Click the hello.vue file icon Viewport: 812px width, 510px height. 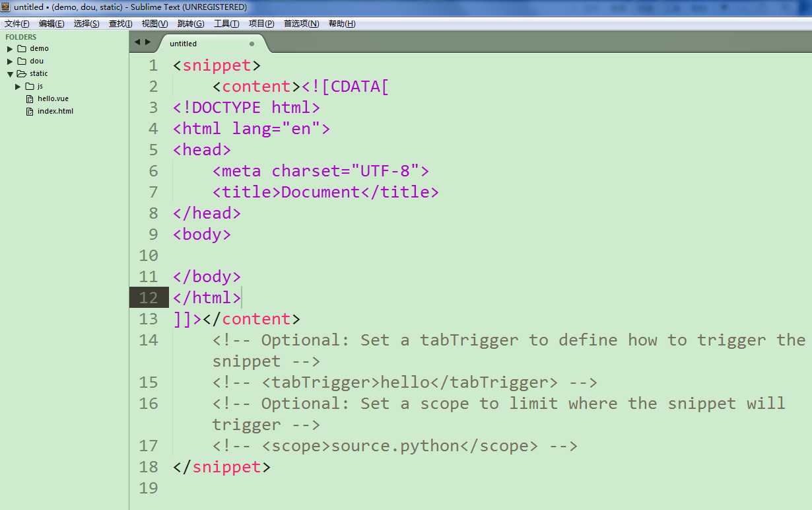click(30, 98)
